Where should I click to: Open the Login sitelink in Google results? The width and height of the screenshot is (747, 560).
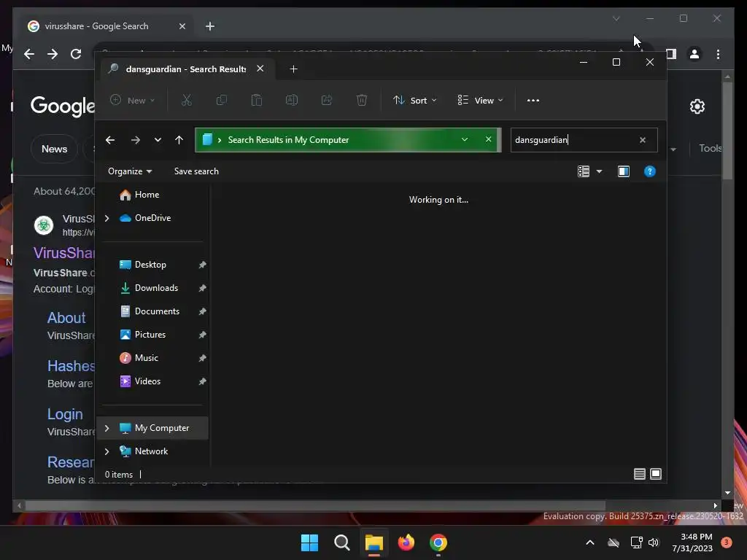click(x=65, y=414)
